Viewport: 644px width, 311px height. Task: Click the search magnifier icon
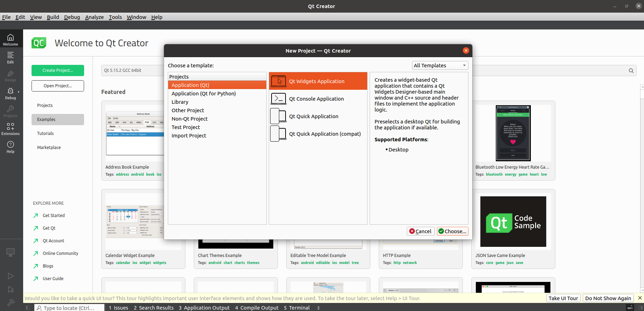click(x=631, y=70)
